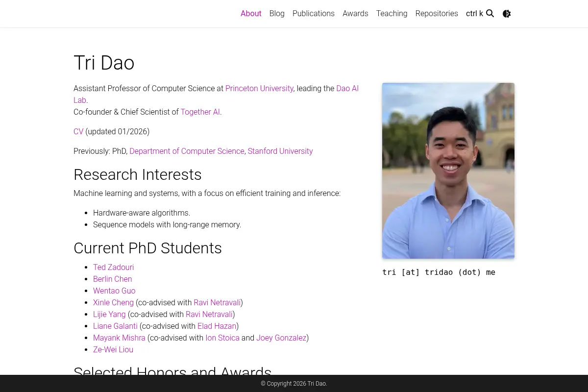Click the Hardware-aware algorithms bullet
Image resolution: width=588 pixels, height=392 pixels.
click(x=142, y=213)
